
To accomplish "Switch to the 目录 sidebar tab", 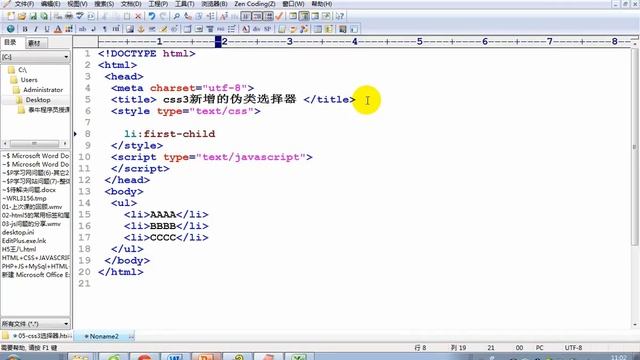I will 10,42.
